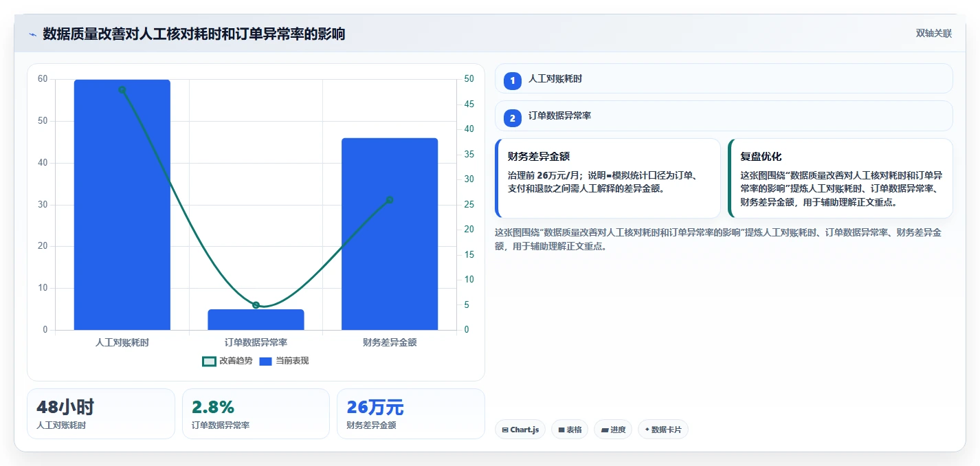Click the square icon in 表格 tag
Image resolution: width=980 pixels, height=466 pixels.
tap(561, 430)
